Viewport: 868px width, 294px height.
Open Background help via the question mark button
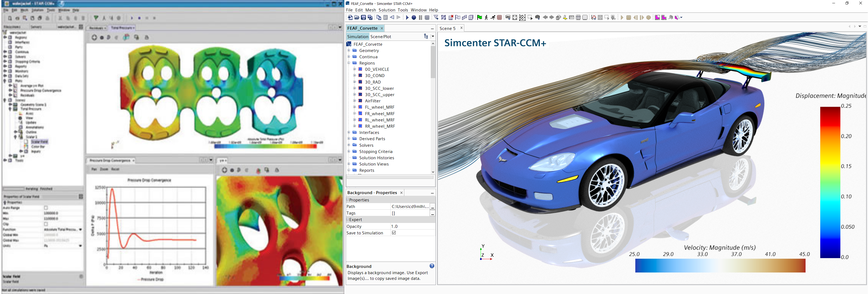point(432,266)
